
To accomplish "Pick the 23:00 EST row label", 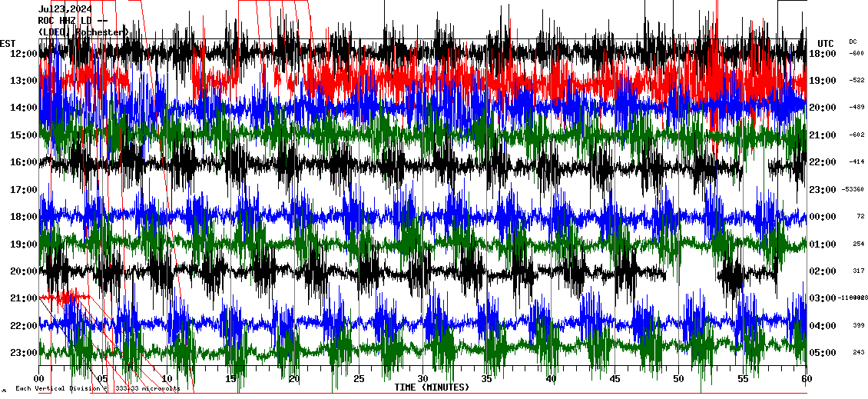I will click(x=23, y=353).
